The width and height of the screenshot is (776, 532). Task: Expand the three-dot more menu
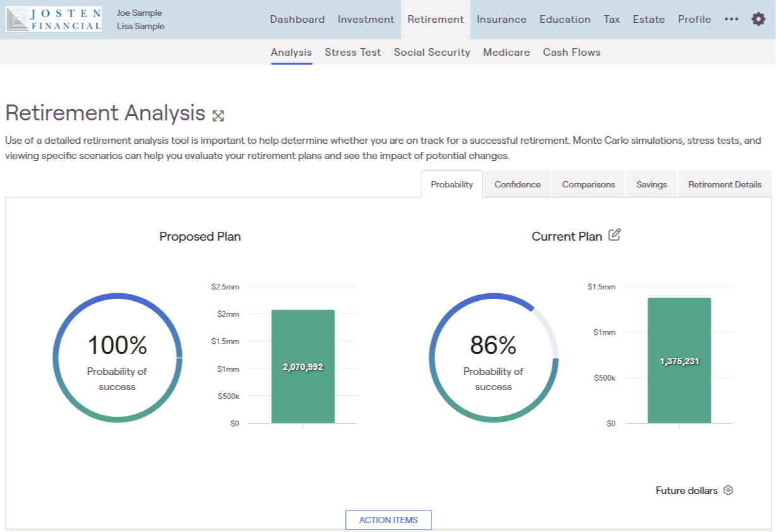(731, 19)
